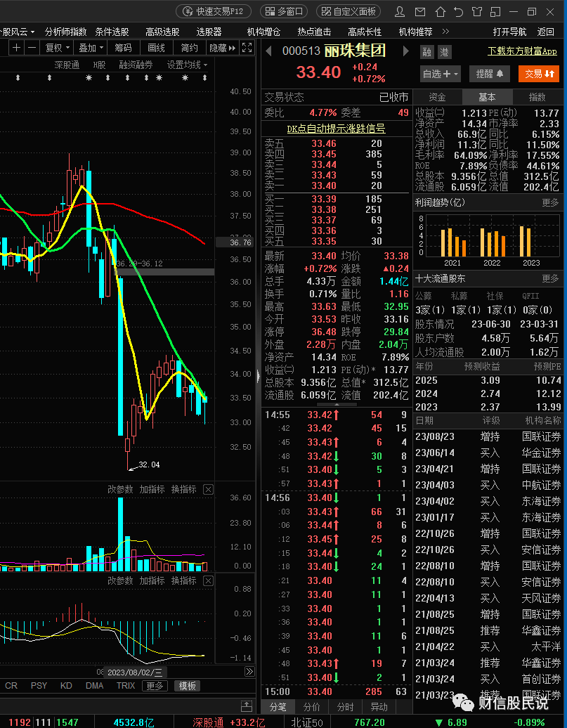Image resolution: width=567 pixels, height=728 pixels.
Task: Switch to 分价 price tab
Action: pos(311,707)
